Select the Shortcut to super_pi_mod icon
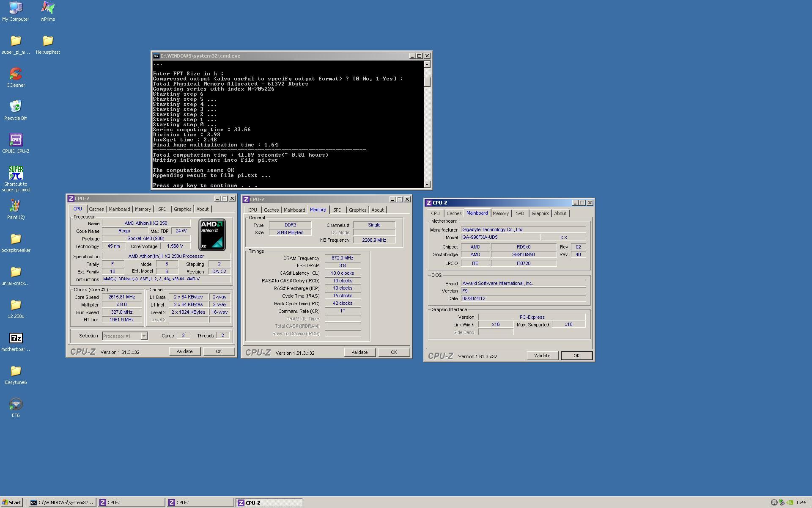The width and height of the screenshot is (812, 508). point(16,179)
